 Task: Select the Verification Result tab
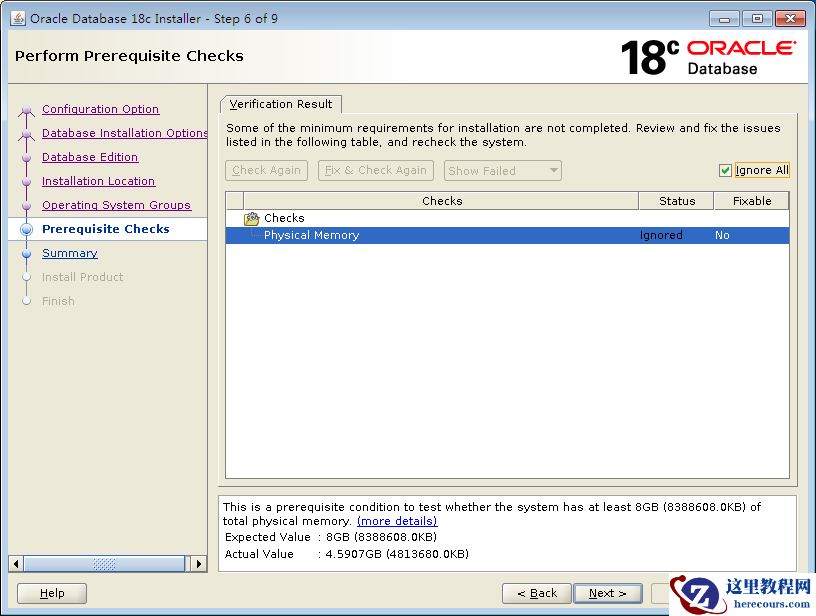pyautogui.click(x=280, y=104)
